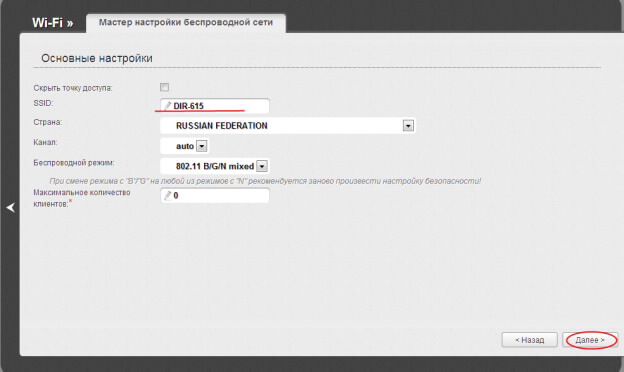Open the channel dropdown set to auto

tap(185, 146)
